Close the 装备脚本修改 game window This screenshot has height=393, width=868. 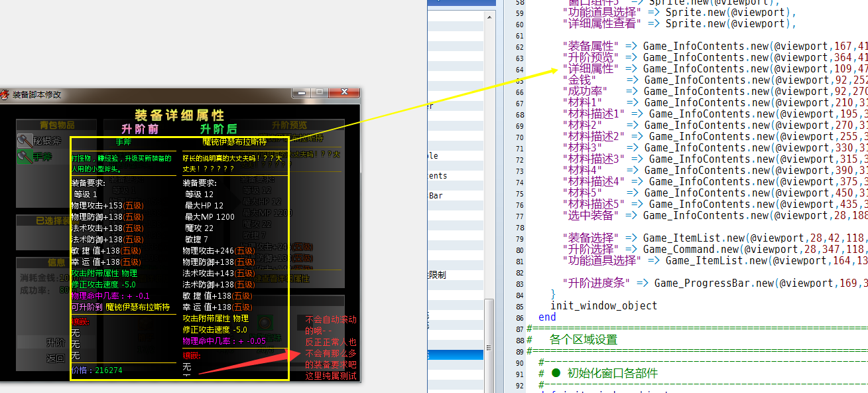pyautogui.click(x=343, y=92)
